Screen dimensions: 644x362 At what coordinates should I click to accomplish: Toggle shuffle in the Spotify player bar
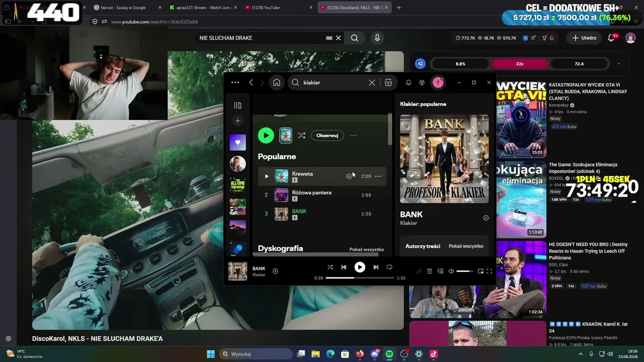[330, 267]
